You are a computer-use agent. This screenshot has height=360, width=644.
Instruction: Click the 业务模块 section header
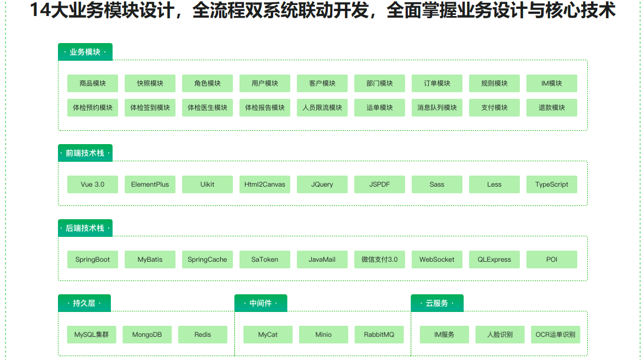(x=85, y=52)
